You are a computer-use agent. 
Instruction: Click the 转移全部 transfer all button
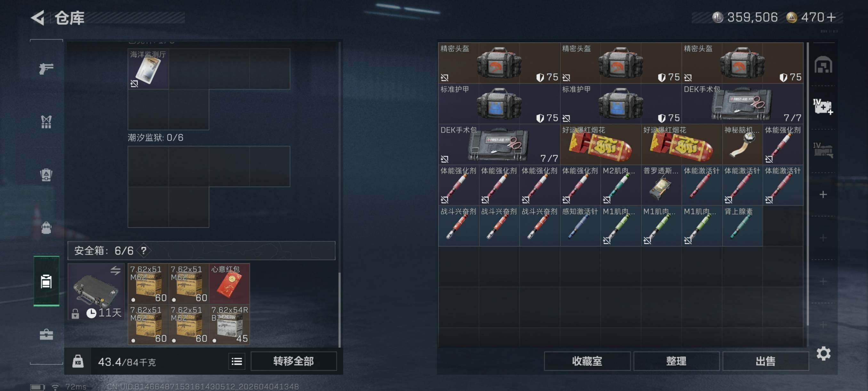coord(293,361)
